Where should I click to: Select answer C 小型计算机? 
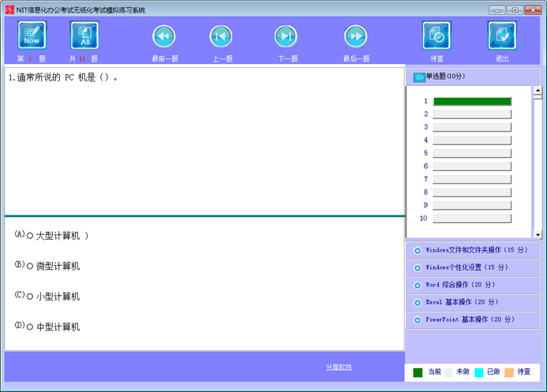(30, 297)
